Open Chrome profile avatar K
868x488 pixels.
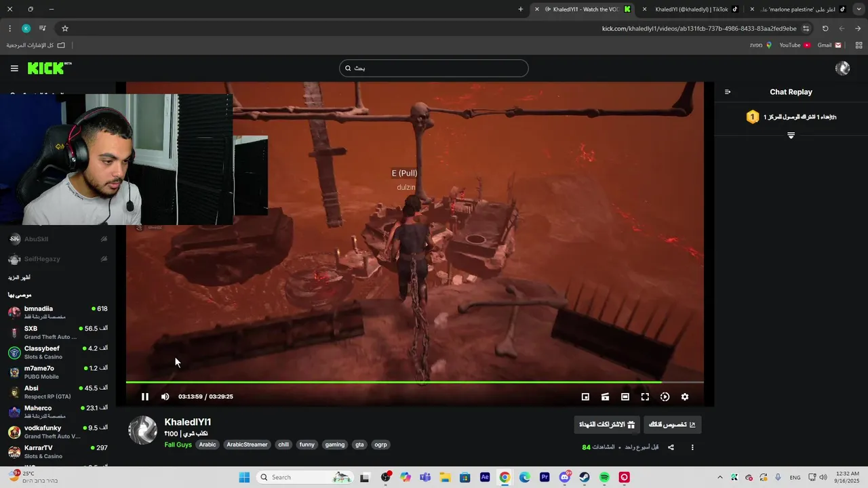[x=26, y=28]
